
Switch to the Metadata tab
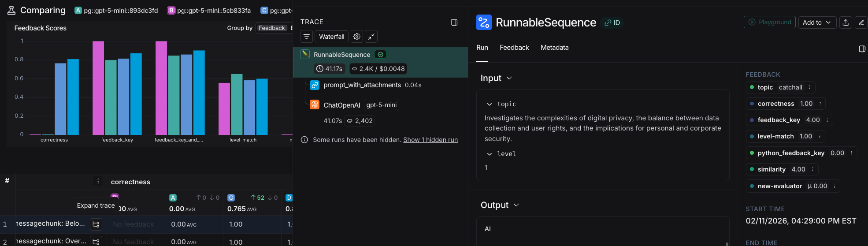(554, 48)
